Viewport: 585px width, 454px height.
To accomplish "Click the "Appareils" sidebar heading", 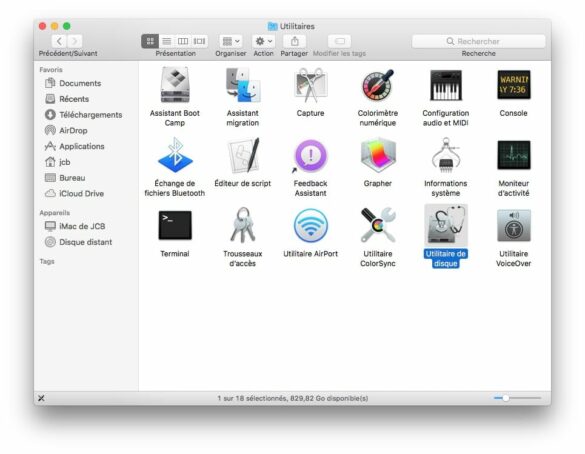I will [54, 213].
